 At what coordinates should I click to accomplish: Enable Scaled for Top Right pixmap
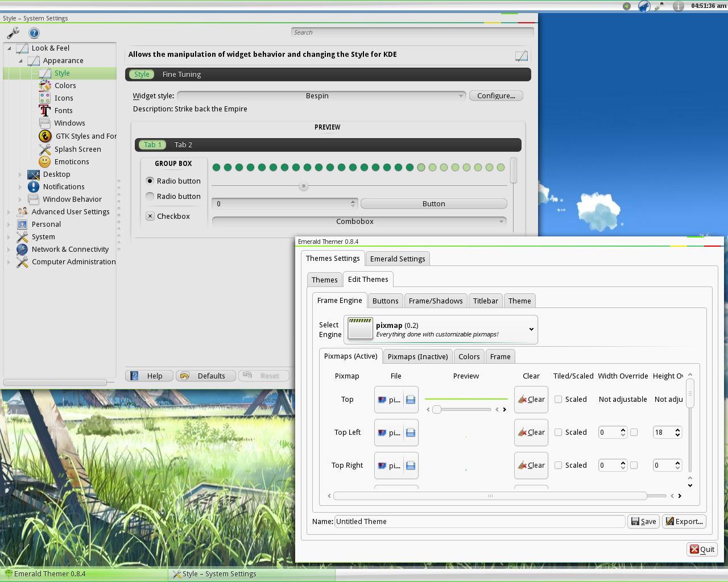click(x=559, y=465)
